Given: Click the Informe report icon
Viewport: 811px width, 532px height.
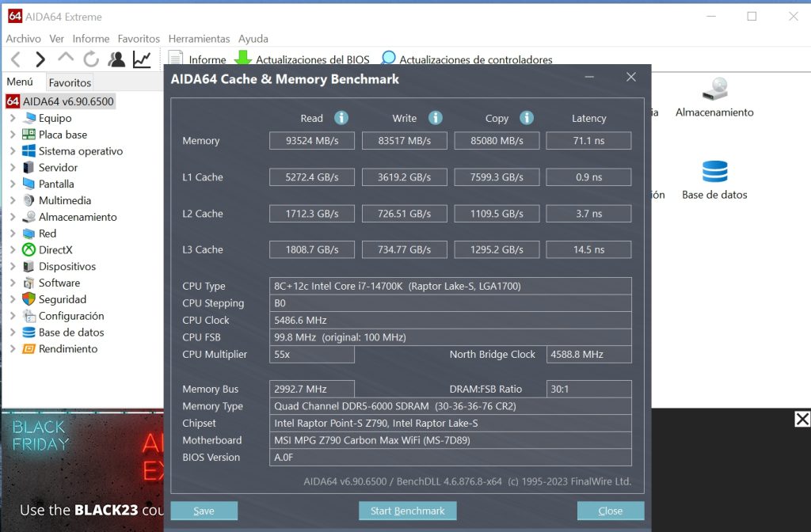Looking at the screenshot, I should click(x=175, y=58).
